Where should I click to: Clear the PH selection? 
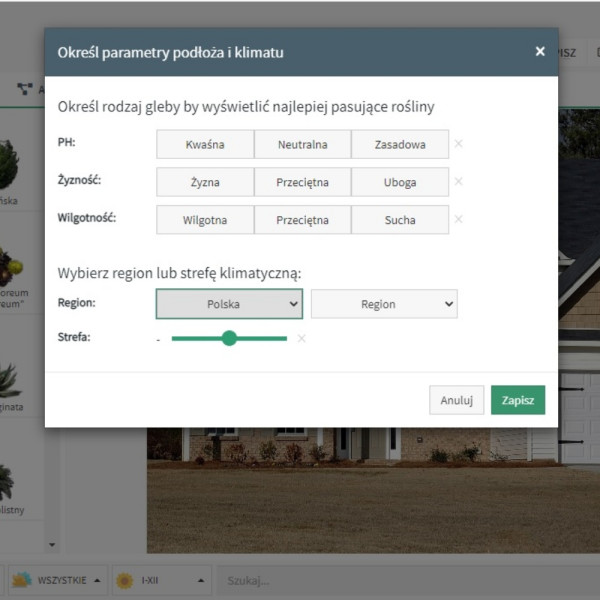[x=458, y=144]
